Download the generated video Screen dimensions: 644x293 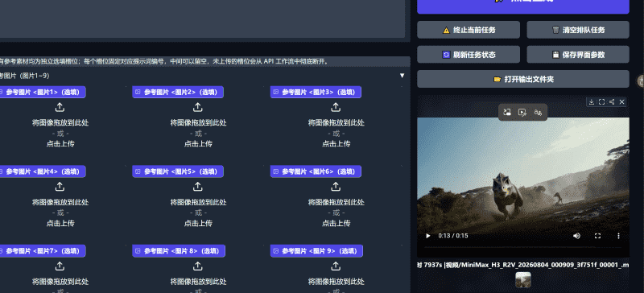tap(592, 102)
